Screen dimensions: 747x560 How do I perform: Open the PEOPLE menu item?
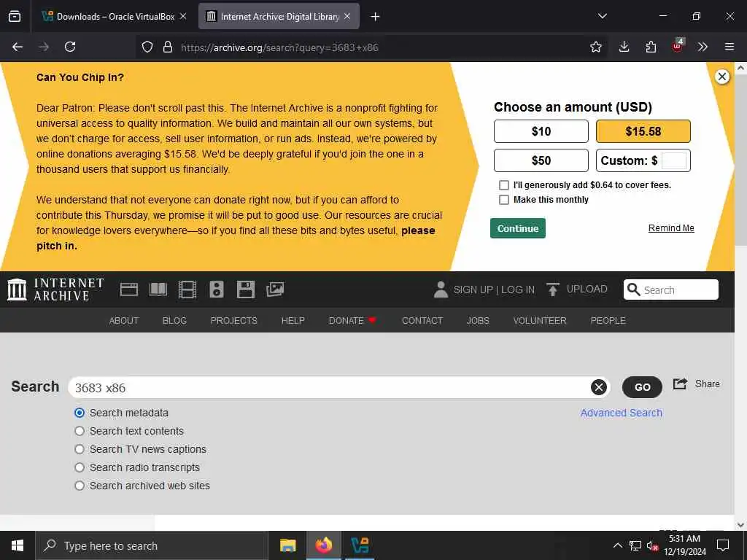tap(608, 321)
